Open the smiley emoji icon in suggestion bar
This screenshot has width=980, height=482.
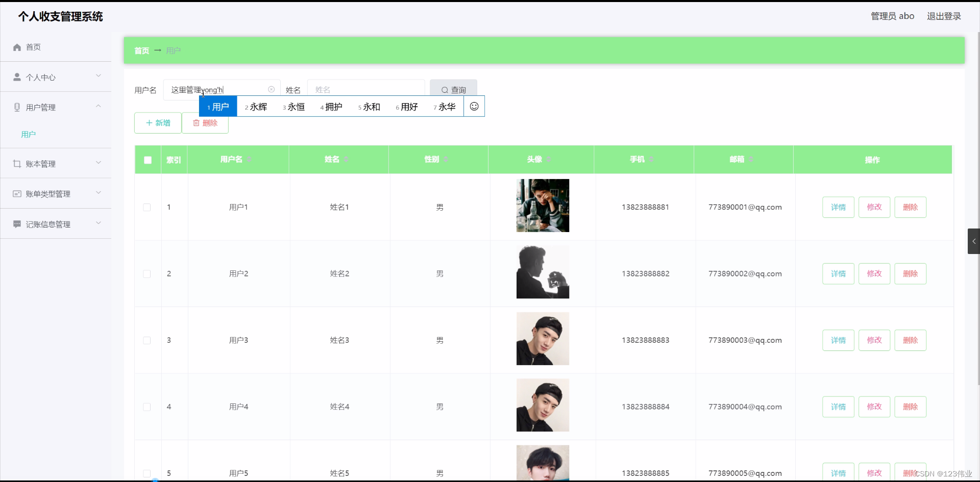pos(474,106)
